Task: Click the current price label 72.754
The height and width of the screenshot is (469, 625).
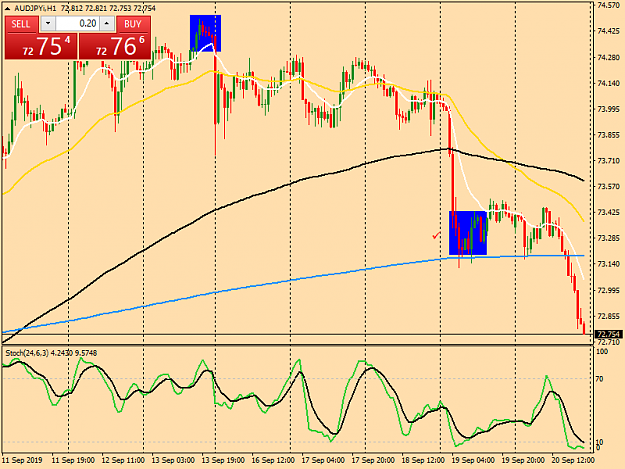Action: point(608,334)
